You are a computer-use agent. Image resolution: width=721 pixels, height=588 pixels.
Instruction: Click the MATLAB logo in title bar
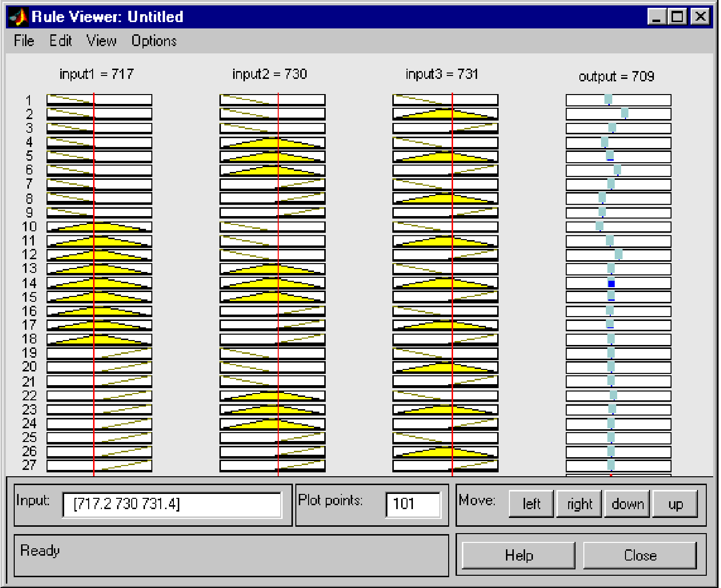coord(18,17)
